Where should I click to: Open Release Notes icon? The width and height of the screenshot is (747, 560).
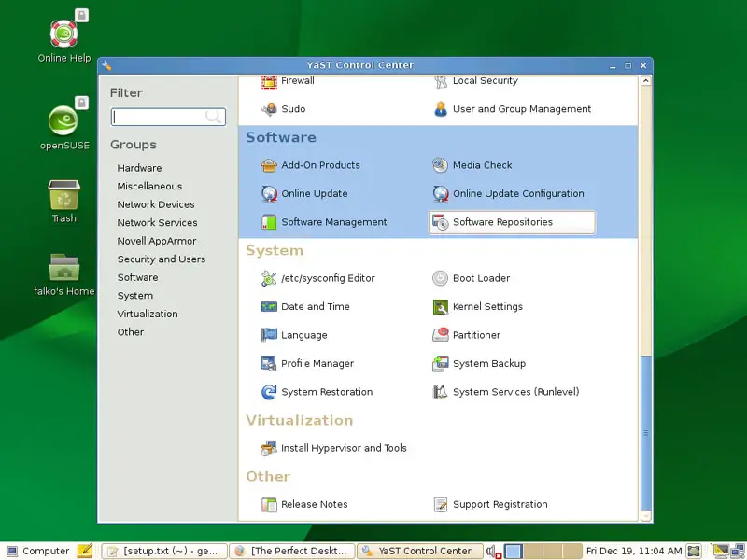pos(269,504)
